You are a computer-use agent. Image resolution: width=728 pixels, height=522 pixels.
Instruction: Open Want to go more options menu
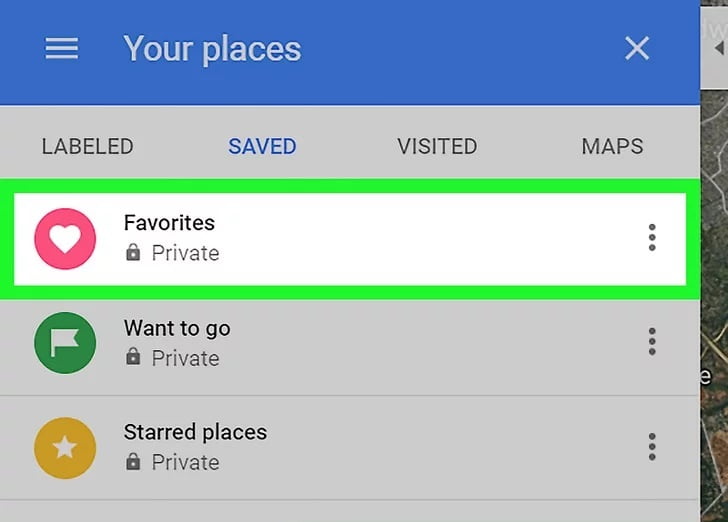(652, 342)
